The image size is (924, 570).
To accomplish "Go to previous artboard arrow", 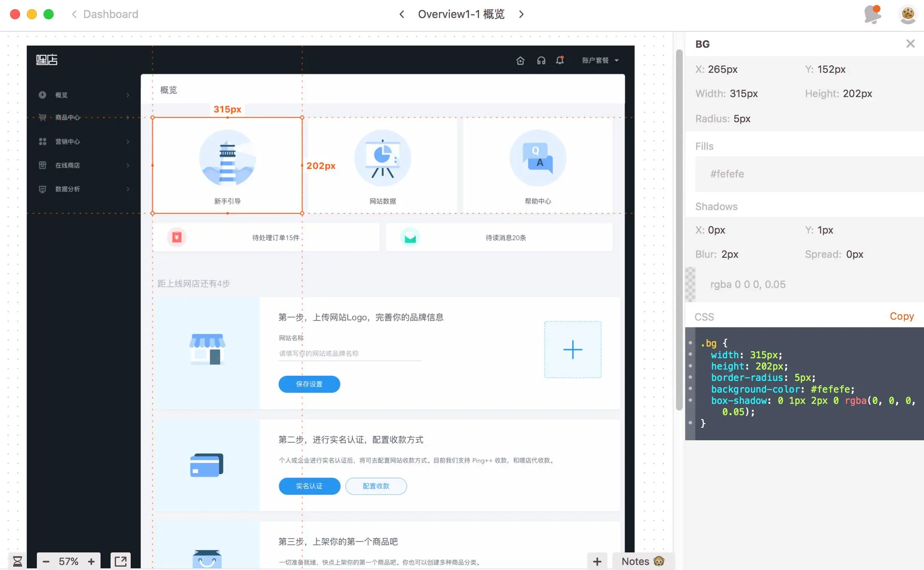I will [402, 14].
